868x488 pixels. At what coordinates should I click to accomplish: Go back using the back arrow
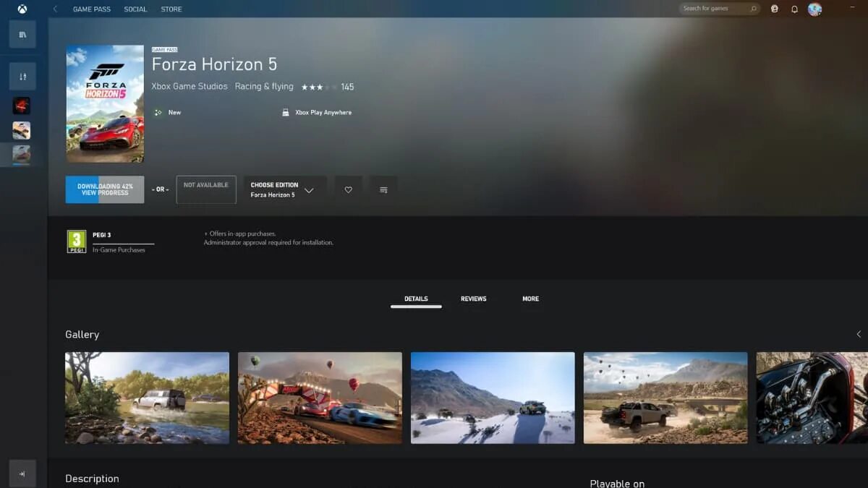[56, 9]
